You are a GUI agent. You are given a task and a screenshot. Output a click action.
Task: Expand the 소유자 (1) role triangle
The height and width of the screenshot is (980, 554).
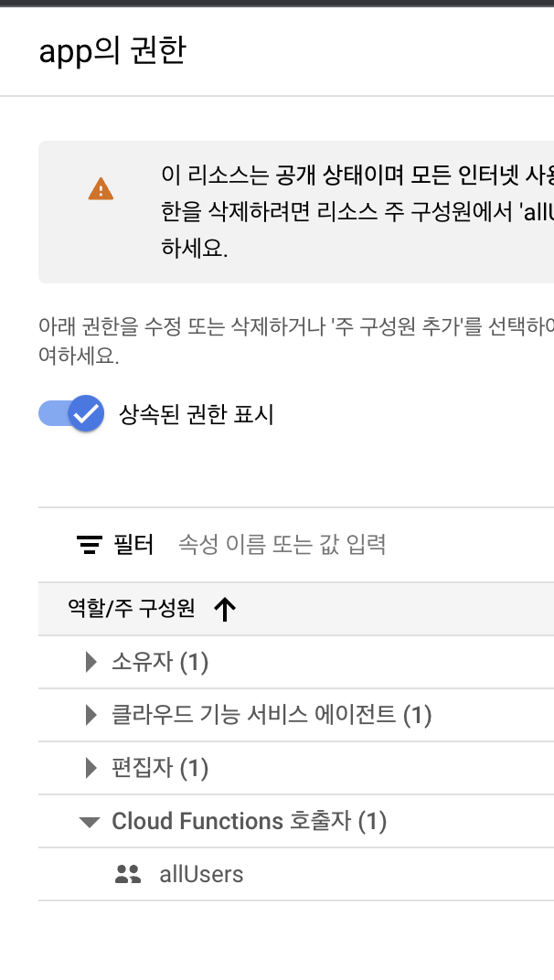(91, 662)
